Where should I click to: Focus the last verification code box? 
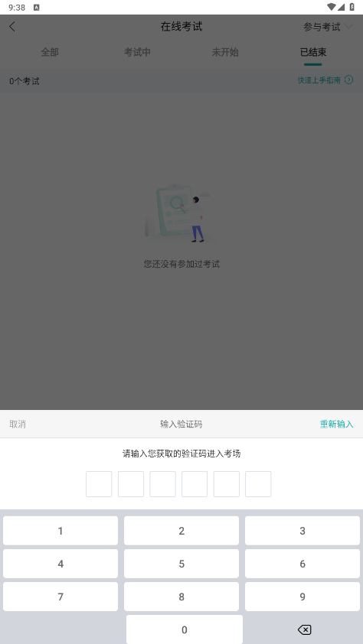(x=258, y=484)
